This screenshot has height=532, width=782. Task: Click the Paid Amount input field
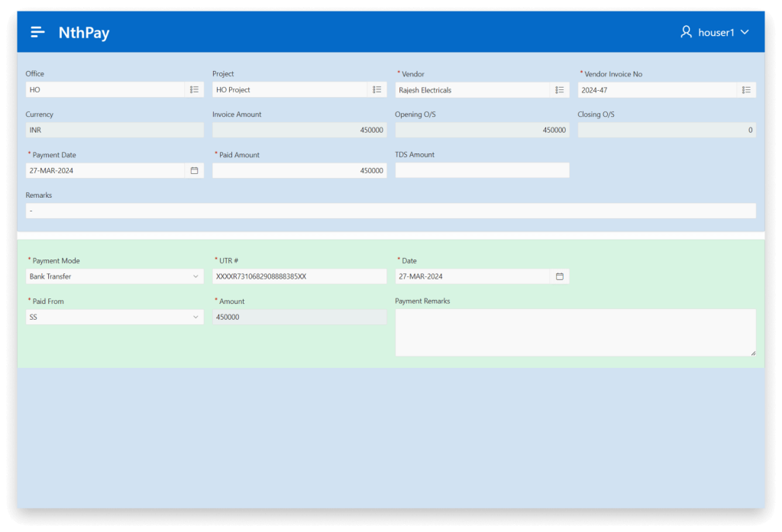point(299,171)
